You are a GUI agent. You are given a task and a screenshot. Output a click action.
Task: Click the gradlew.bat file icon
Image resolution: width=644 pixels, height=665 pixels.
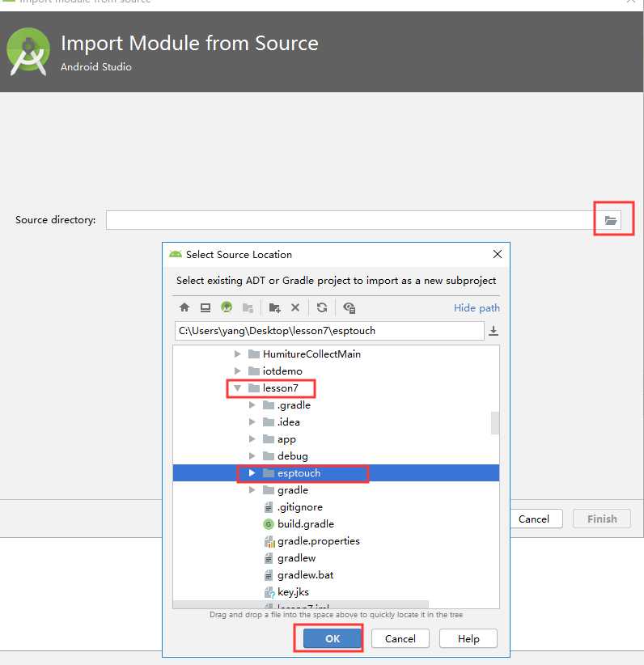click(x=268, y=575)
